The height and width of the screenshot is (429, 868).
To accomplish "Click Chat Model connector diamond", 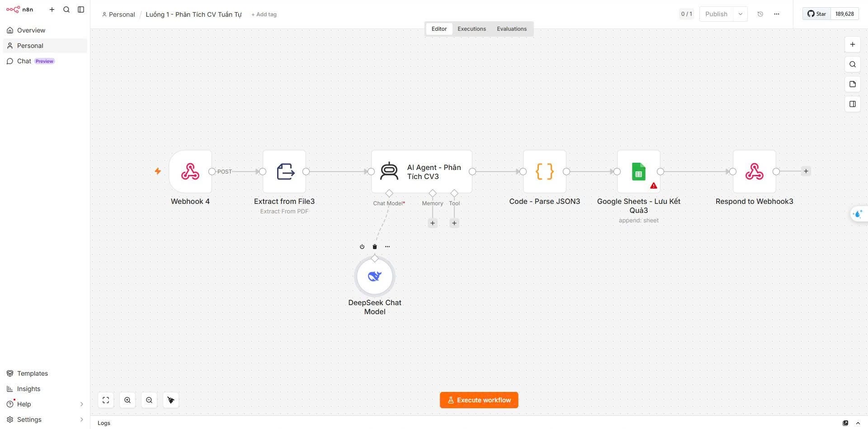I will [389, 193].
